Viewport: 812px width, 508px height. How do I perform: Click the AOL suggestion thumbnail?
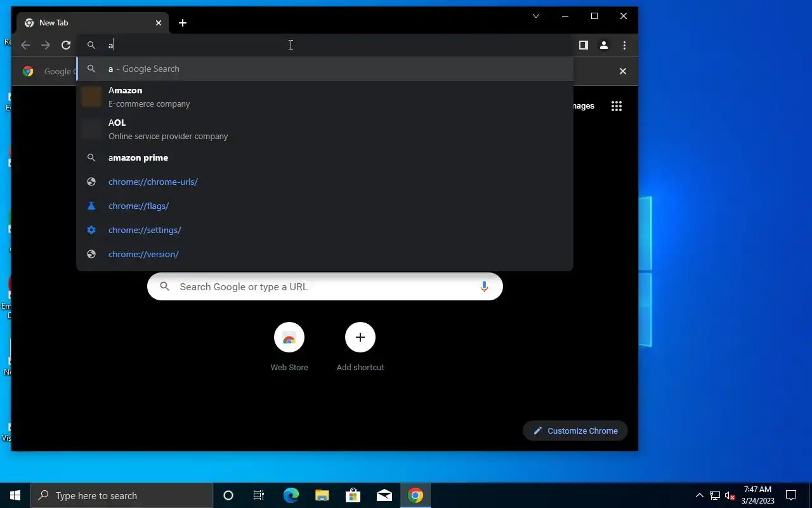click(x=91, y=129)
